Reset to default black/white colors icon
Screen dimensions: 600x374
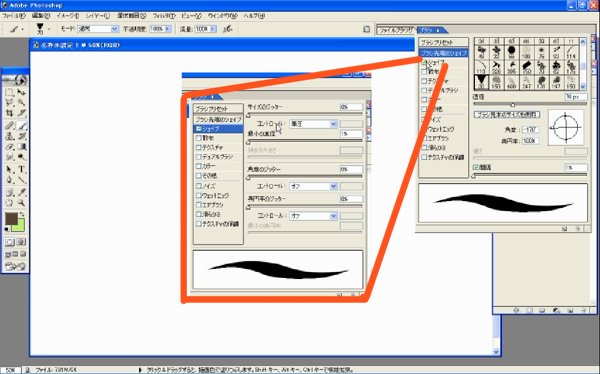(x=7, y=229)
